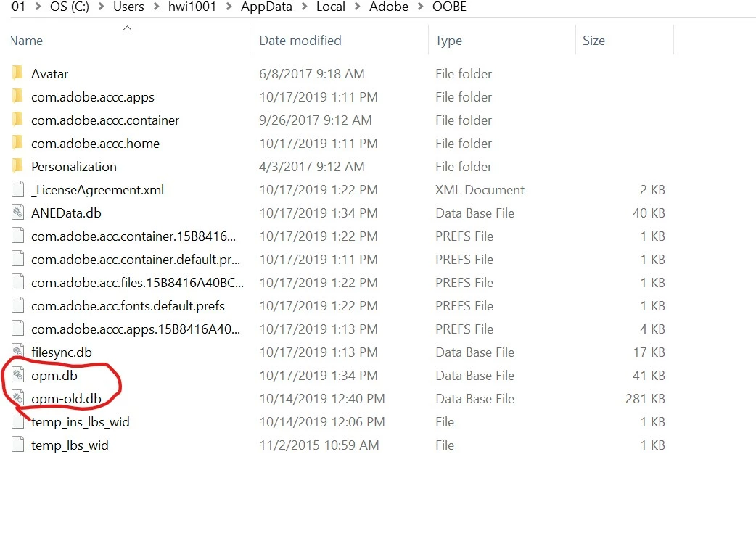Select com.adobe.accc.apps folder name
756x536 pixels.
click(x=93, y=97)
